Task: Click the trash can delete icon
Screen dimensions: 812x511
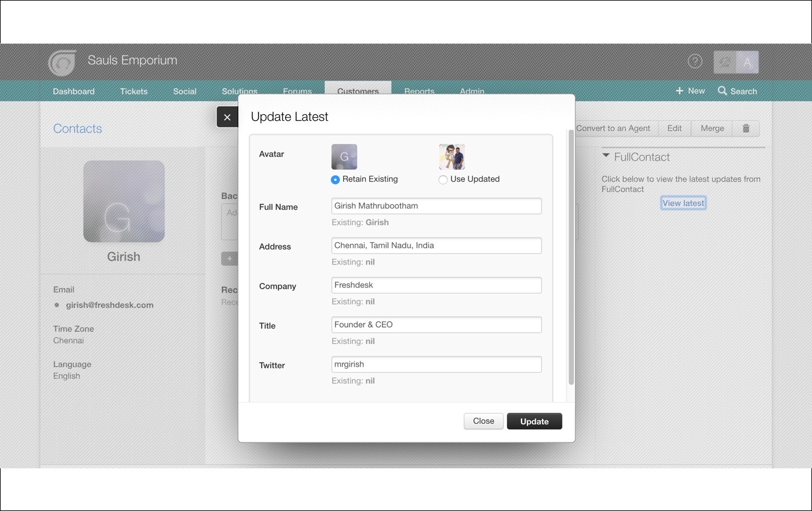Action: 746,128
